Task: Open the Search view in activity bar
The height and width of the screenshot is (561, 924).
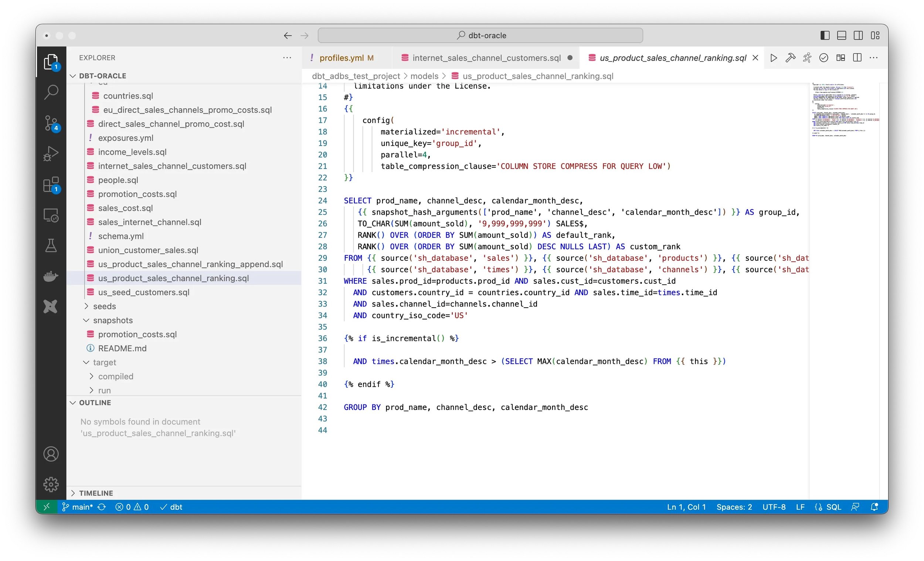Action: tap(51, 92)
